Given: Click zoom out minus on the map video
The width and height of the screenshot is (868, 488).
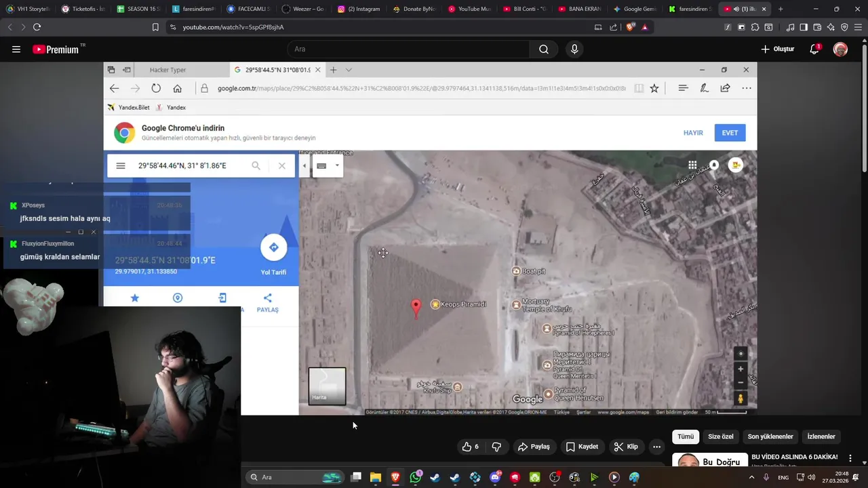Looking at the screenshot, I should coord(741,382).
